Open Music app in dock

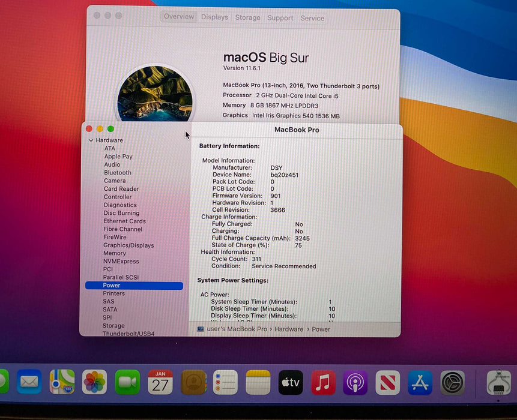324,382
